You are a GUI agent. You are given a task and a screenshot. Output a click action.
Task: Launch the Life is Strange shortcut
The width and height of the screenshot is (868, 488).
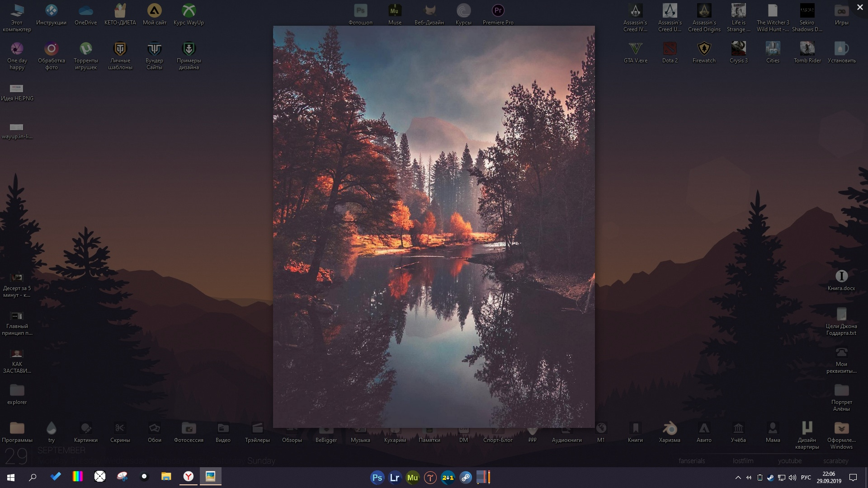(738, 17)
